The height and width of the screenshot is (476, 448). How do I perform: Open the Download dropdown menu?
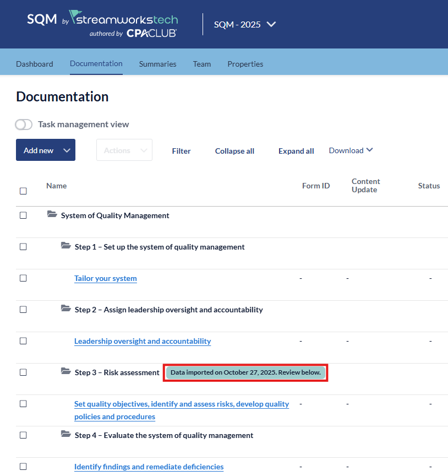[351, 150]
